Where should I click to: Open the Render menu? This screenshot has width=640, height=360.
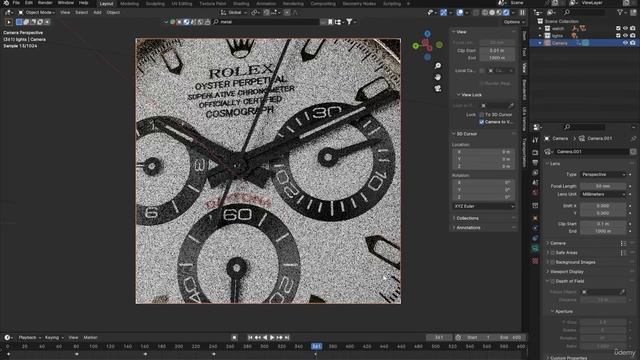[45, 3]
